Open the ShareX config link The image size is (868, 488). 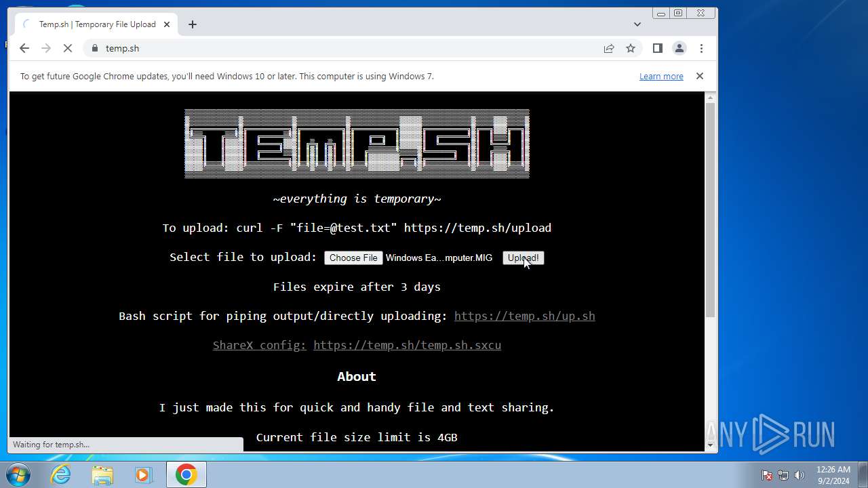260,345
